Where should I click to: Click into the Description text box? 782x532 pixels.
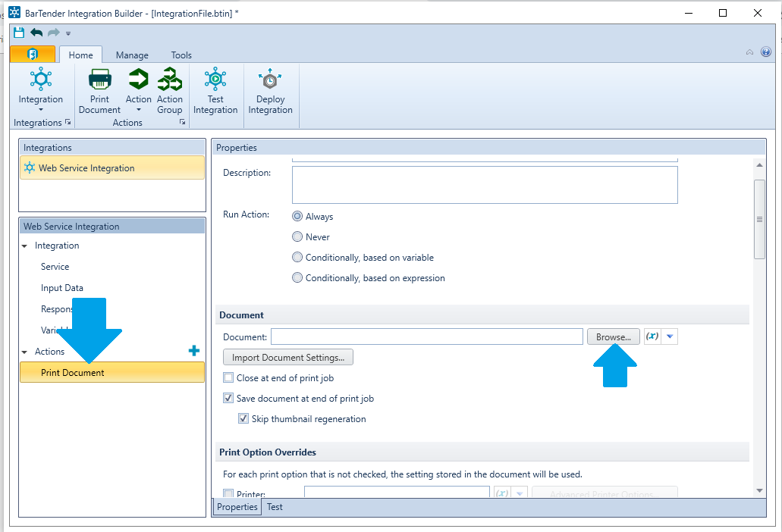[x=485, y=185]
